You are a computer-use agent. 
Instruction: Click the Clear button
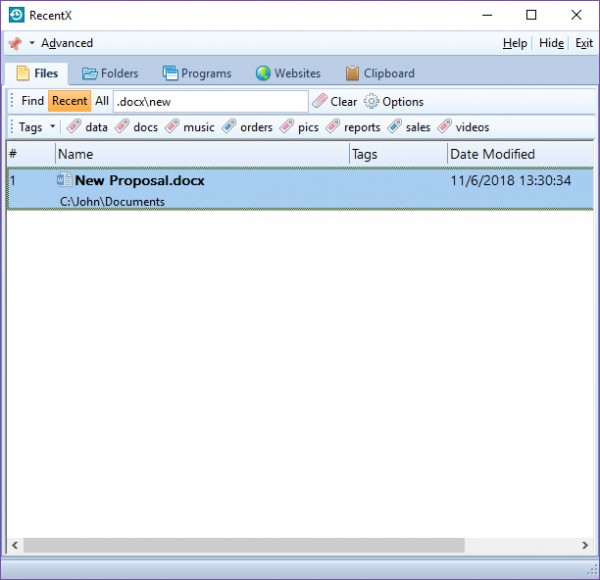[334, 101]
